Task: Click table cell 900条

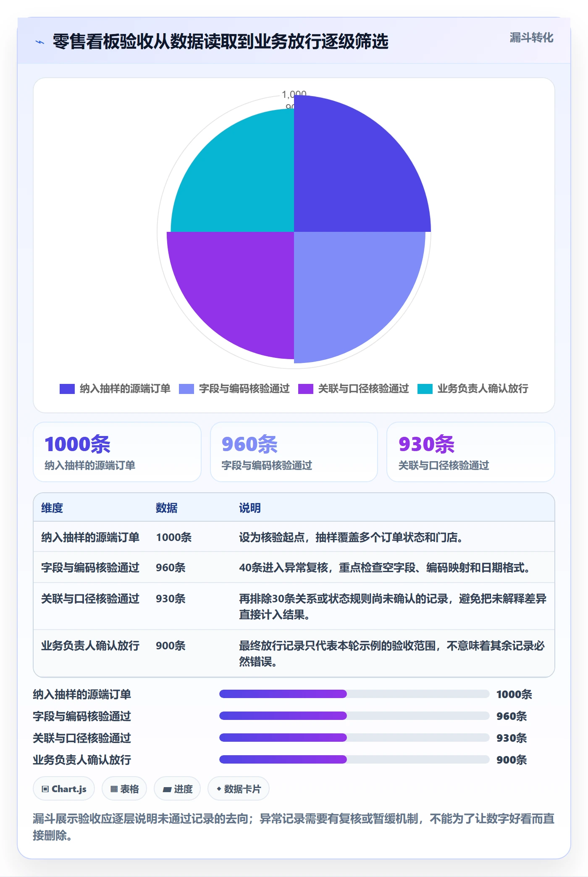Action: point(171,646)
